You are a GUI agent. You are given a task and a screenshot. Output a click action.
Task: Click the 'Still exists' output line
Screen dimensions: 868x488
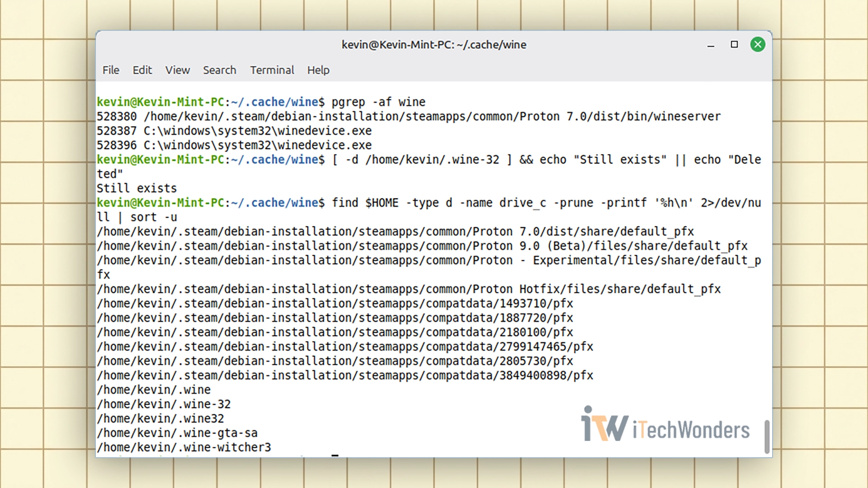(137, 188)
